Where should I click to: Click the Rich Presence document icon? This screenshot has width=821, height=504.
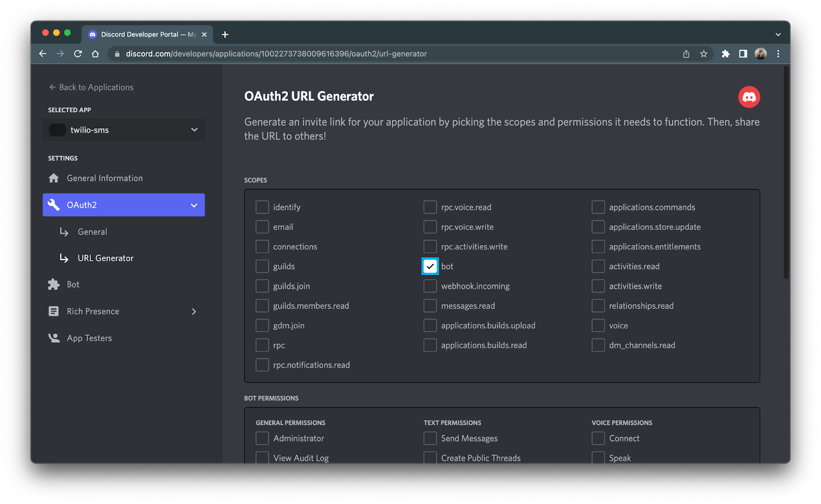point(54,311)
